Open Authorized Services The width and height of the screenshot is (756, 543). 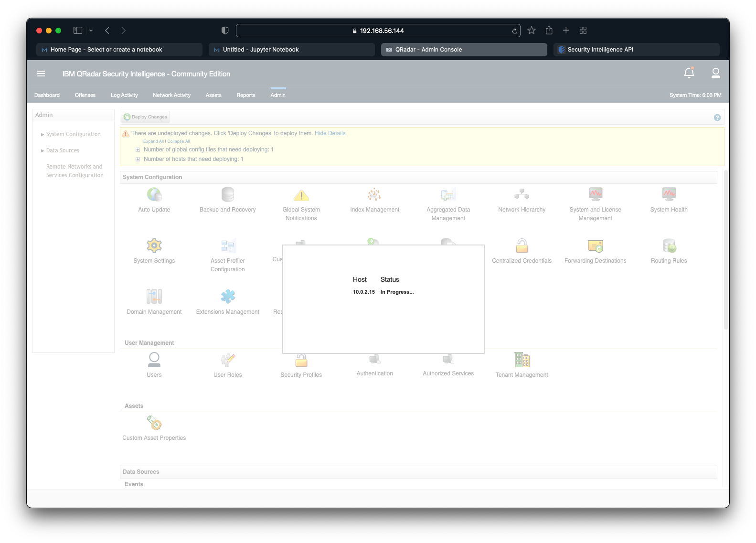pos(448,360)
